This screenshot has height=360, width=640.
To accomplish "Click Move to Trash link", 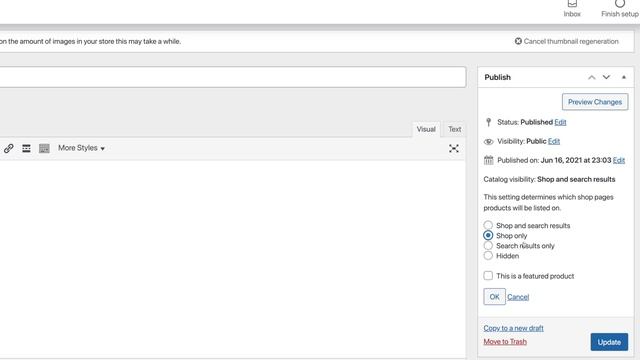I will 505,342.
